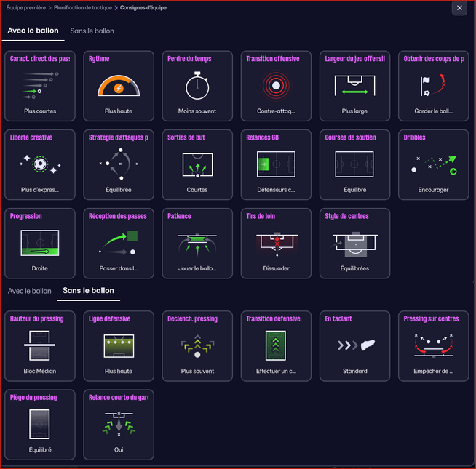Select the Tirs de loin goal icon
The height and width of the screenshot is (469, 476).
[276, 244]
